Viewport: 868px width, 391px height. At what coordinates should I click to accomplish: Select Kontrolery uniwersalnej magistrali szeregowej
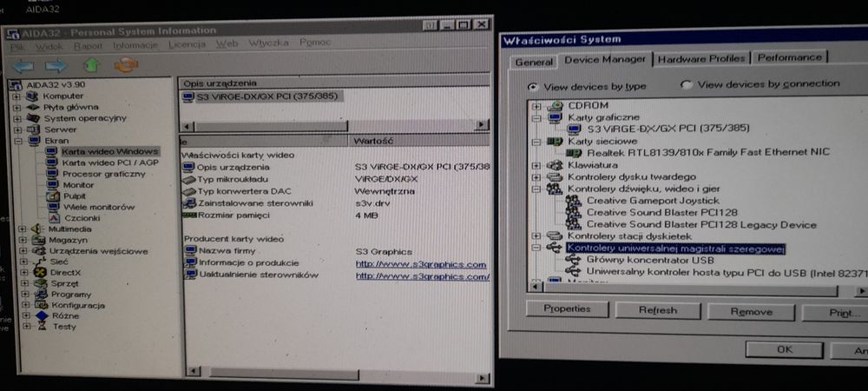coord(676,249)
